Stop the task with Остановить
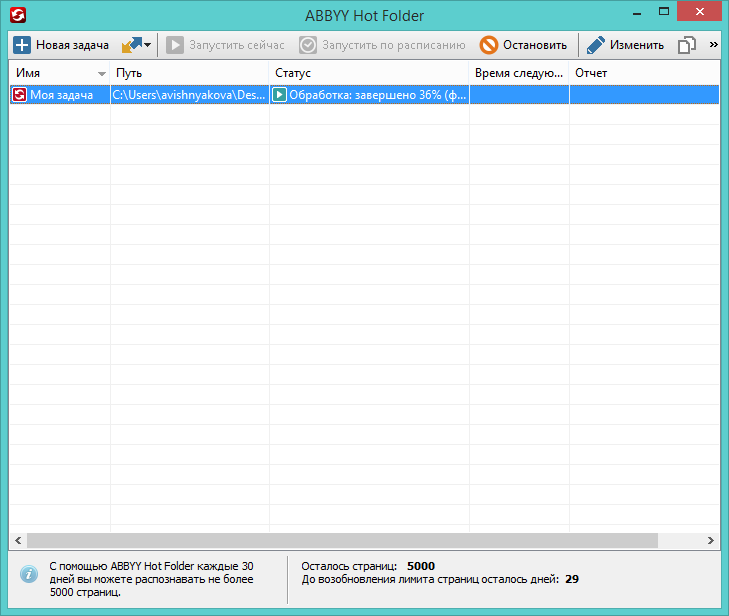Screen dimensions: 729x616 click(523, 45)
